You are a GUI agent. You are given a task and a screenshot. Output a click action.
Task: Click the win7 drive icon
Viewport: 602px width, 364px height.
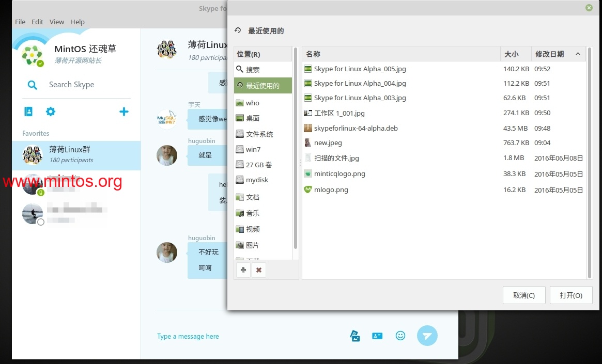[x=240, y=149]
